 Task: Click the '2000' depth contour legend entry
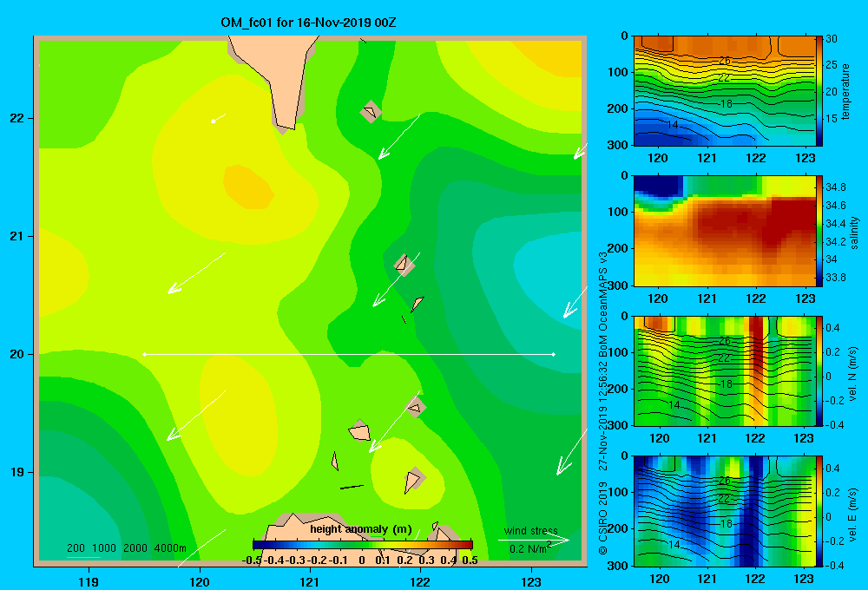(x=135, y=548)
